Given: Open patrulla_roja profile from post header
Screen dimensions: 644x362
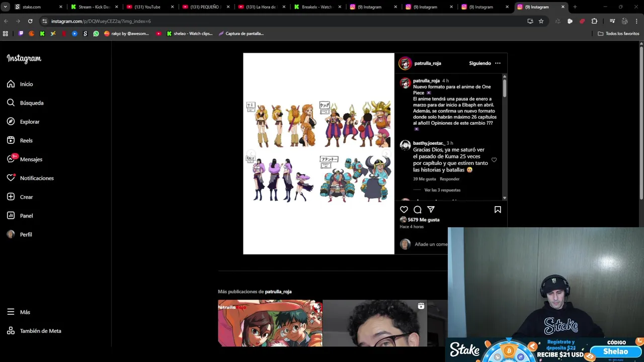Looking at the screenshot, I should [x=428, y=63].
